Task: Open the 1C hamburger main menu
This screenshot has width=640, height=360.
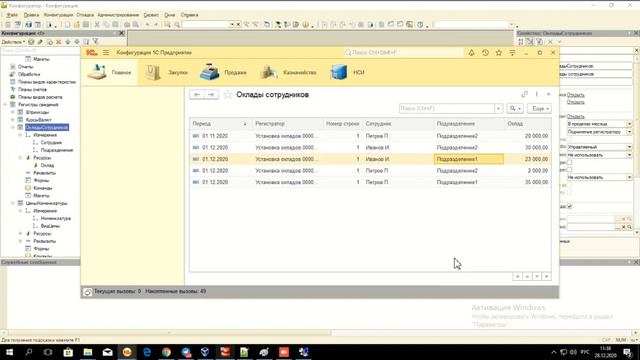Action: pyautogui.click(x=106, y=53)
